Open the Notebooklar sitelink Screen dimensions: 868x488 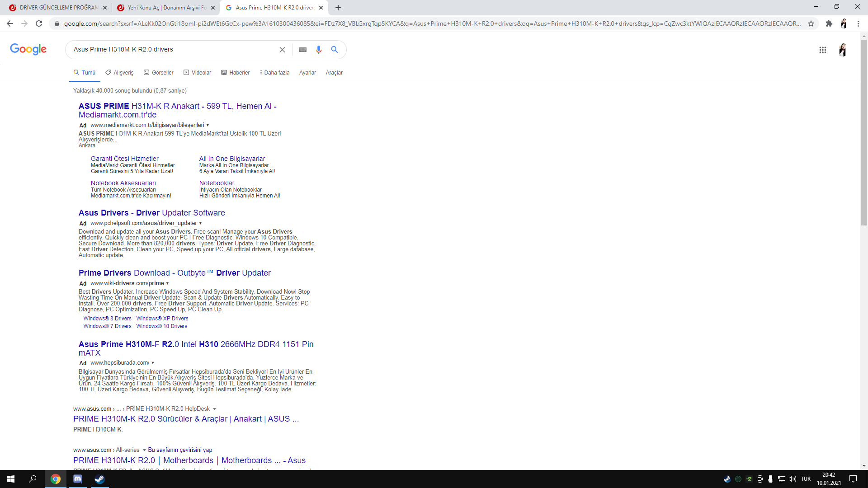[217, 183]
